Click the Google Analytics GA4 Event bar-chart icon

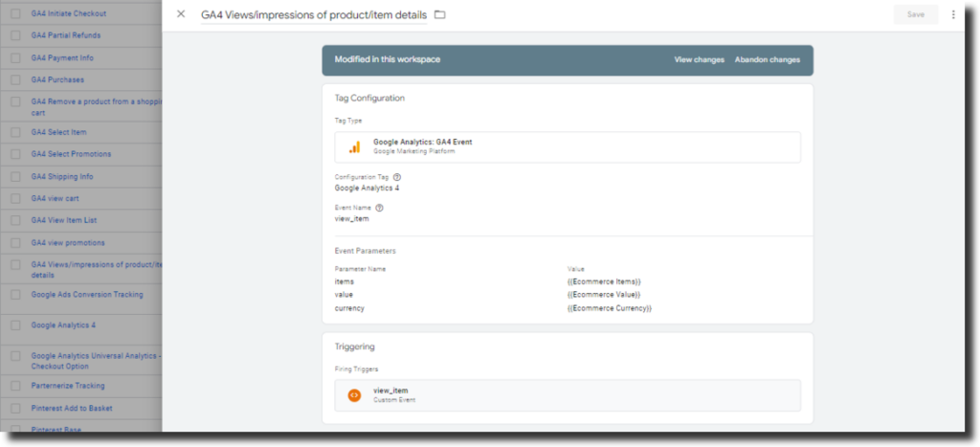[x=354, y=146]
